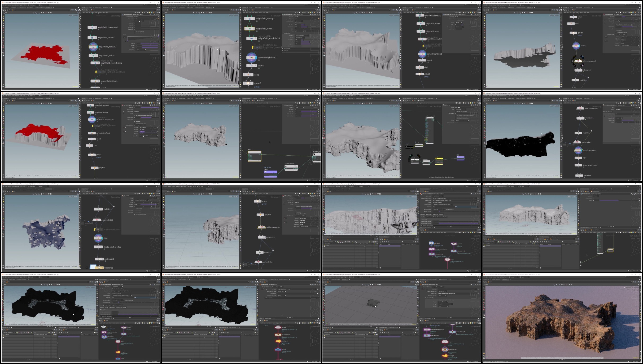Open Render menu in the brown rock render window
This screenshot has width=643, height=364.
(491, 277)
